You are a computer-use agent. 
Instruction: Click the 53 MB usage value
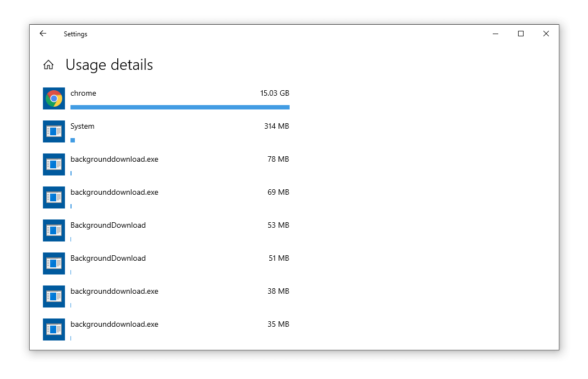point(278,225)
